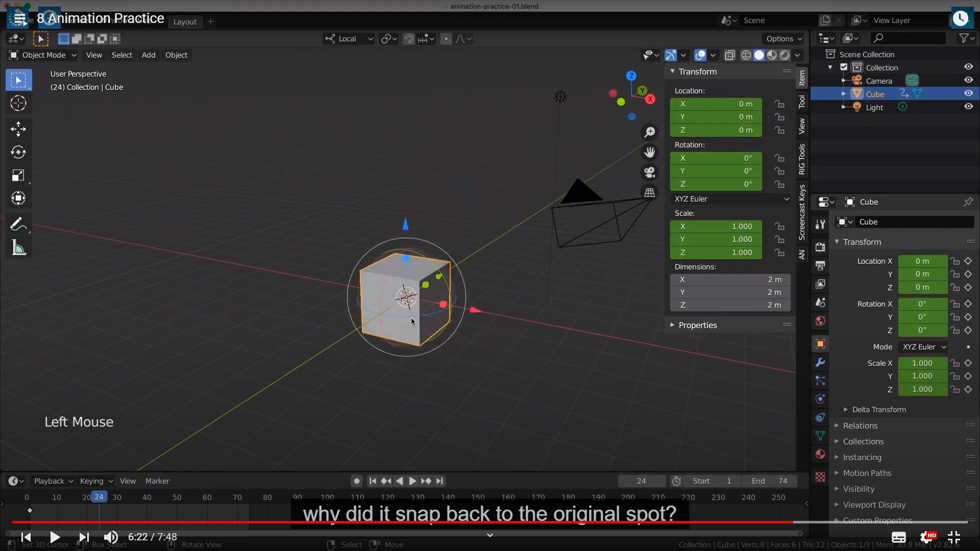Select the Measure ruler tool
Viewport: 980px width, 551px height.
(x=18, y=248)
